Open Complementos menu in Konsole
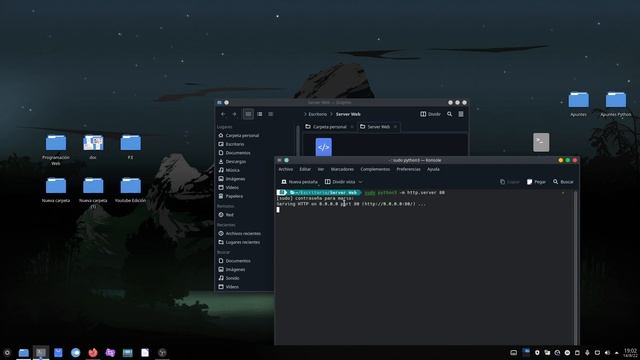640x360 pixels. click(375, 169)
